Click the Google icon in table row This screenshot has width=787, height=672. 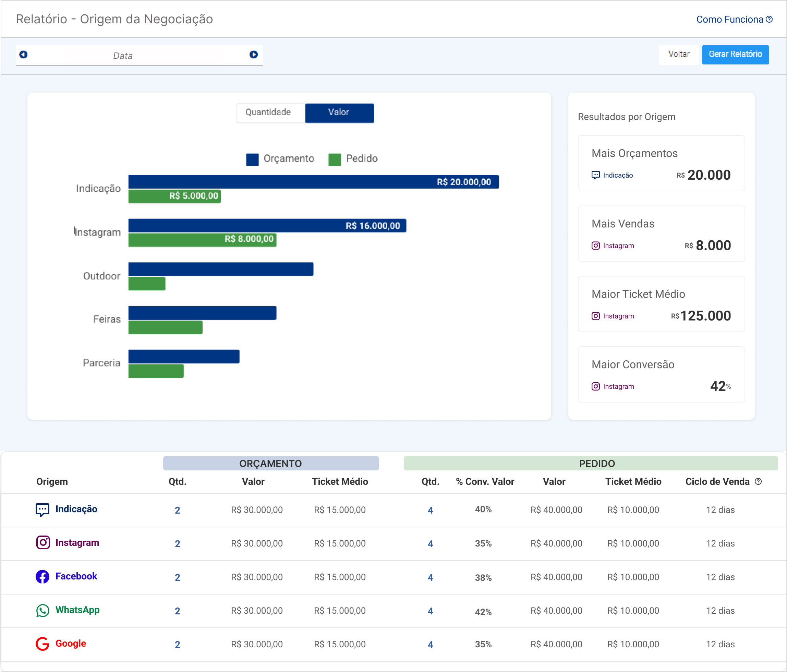(42, 644)
